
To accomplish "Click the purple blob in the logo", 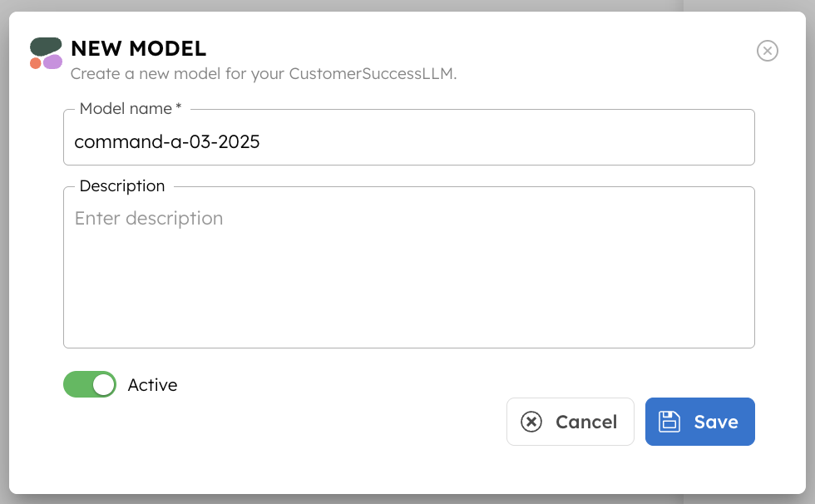I will (x=54, y=62).
